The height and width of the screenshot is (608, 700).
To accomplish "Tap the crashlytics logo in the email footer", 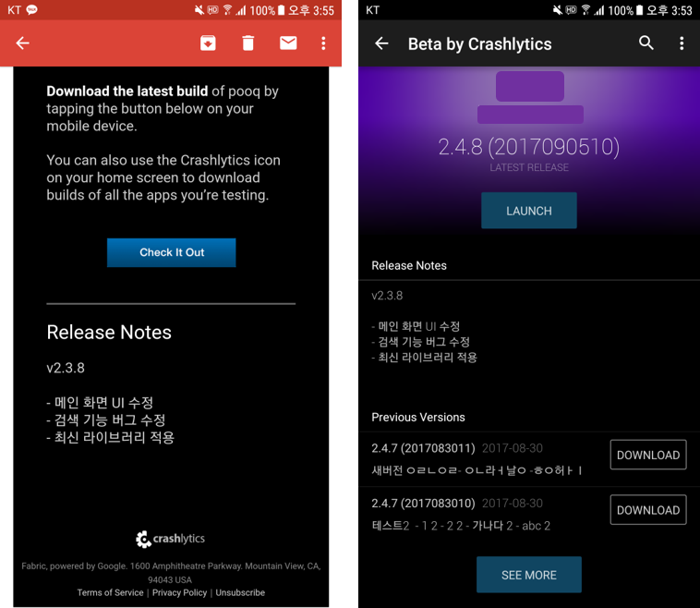I will tap(170, 539).
